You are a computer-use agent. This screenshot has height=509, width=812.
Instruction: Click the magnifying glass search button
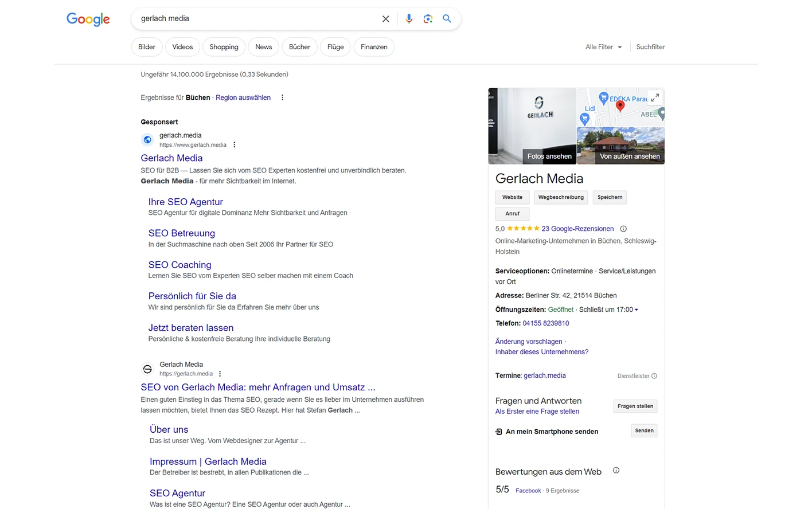click(447, 19)
